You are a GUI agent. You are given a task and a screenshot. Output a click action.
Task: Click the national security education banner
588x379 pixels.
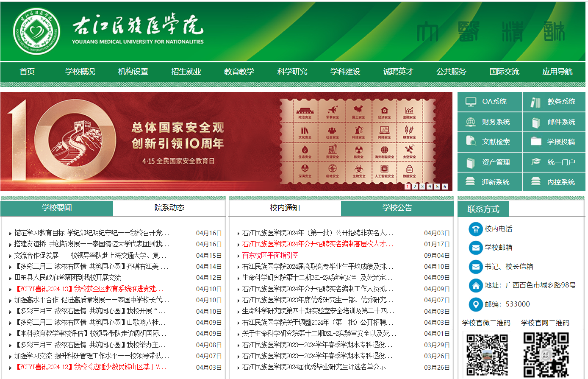point(226,142)
